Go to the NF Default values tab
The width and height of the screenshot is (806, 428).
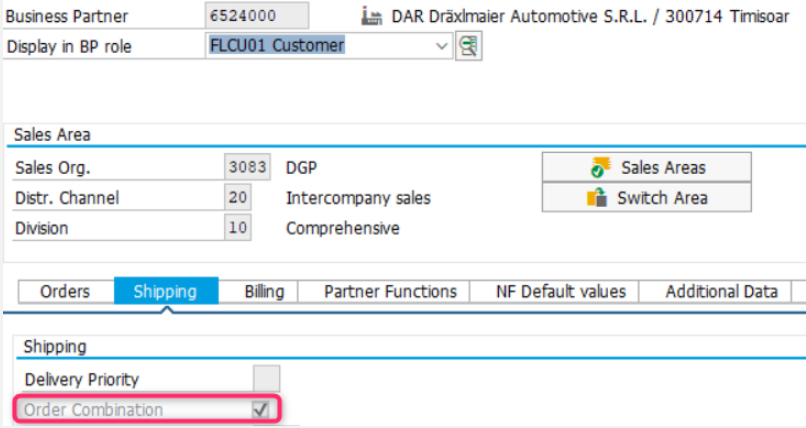(x=560, y=292)
